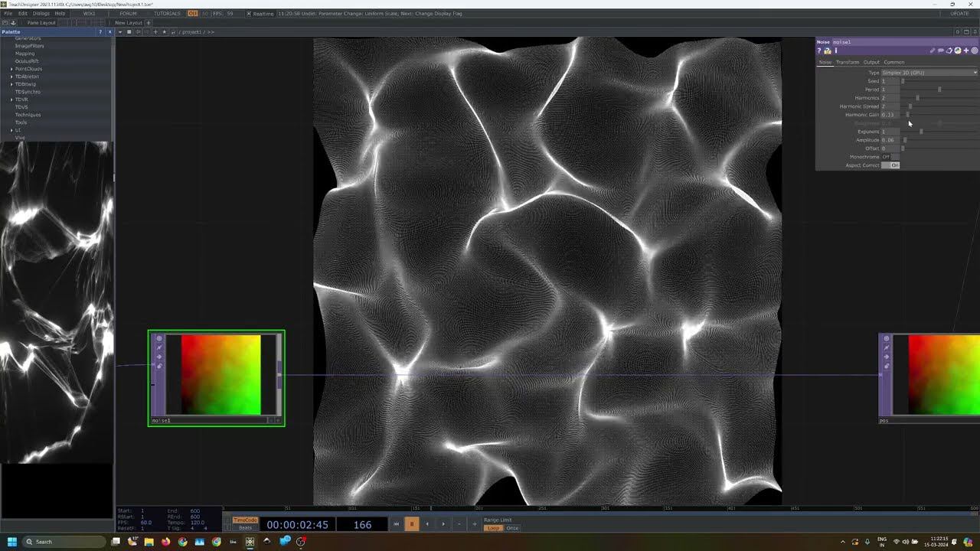
Task: Expand the TDAbleton palette folder
Action: point(11,77)
